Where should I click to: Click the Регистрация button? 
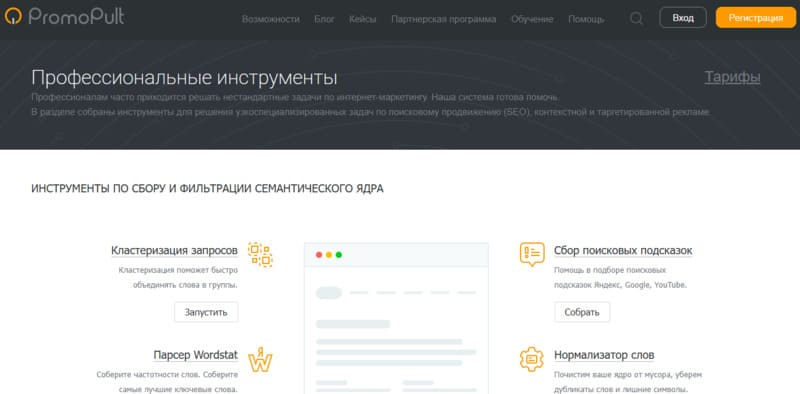pos(756,18)
